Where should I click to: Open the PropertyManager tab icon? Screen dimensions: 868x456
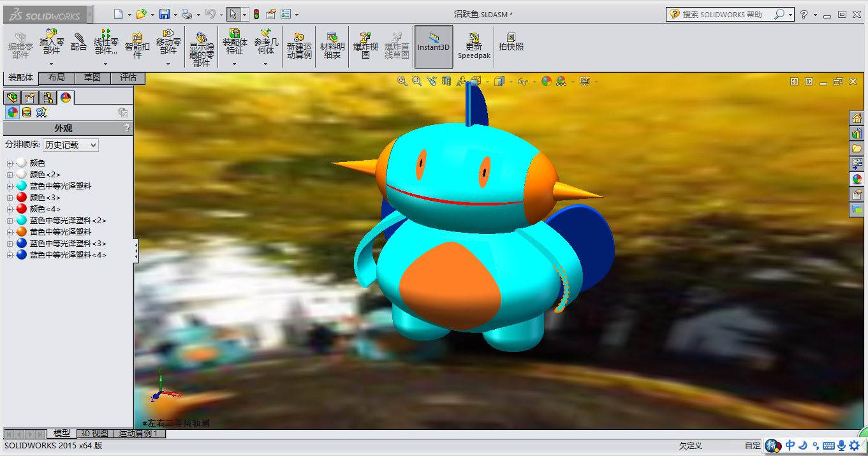(x=29, y=98)
